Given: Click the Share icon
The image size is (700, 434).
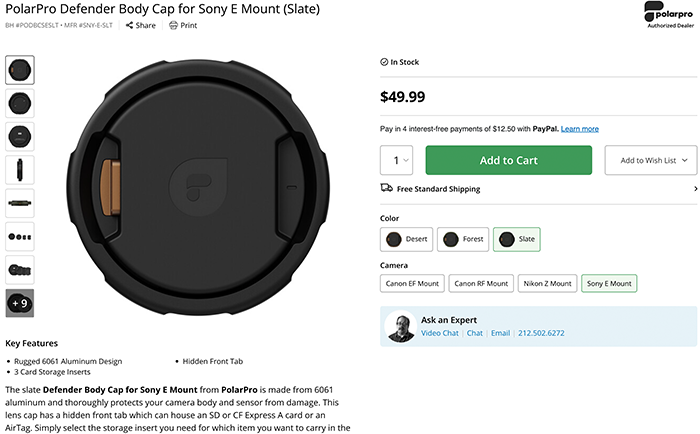Looking at the screenshot, I should (x=129, y=25).
